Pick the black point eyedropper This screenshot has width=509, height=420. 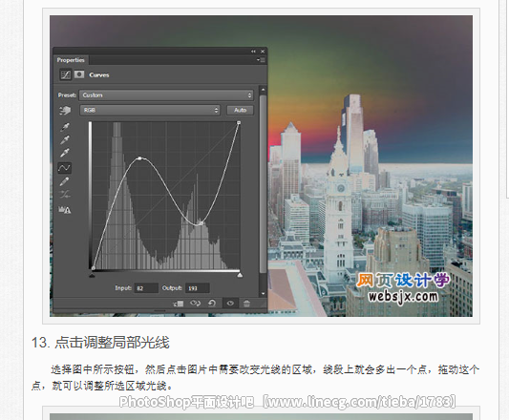[65, 127]
